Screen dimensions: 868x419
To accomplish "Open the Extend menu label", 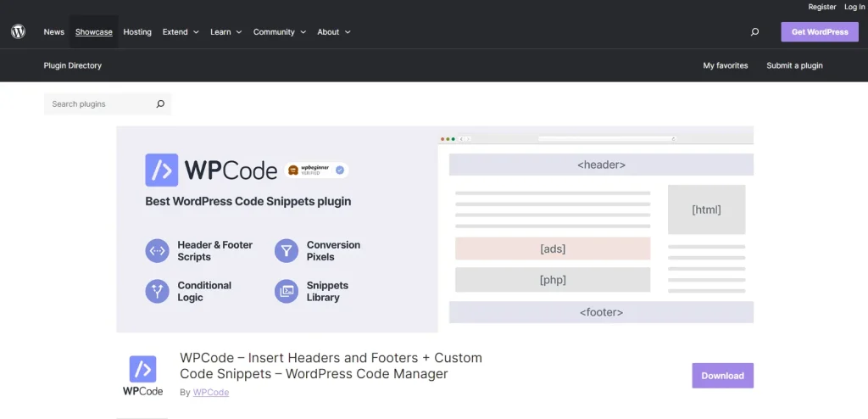I will tap(175, 32).
